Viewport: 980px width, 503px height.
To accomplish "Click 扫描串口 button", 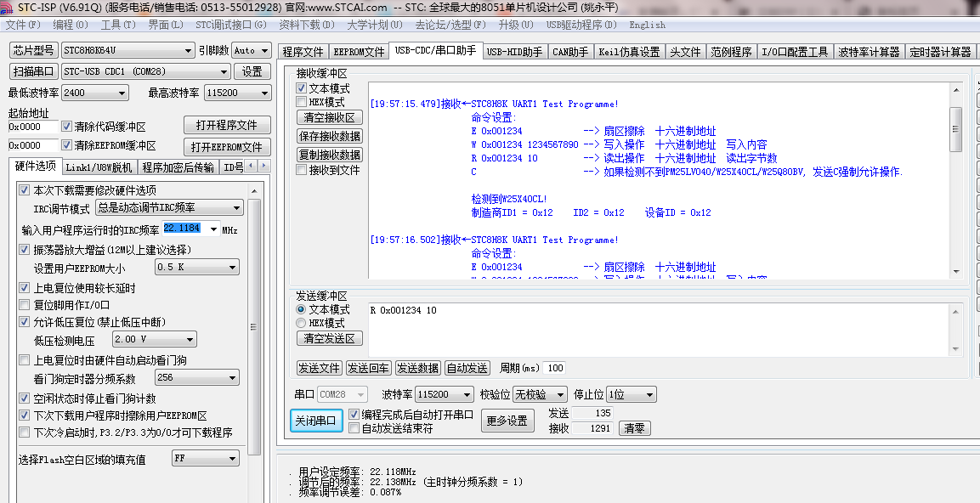I will 34,71.
